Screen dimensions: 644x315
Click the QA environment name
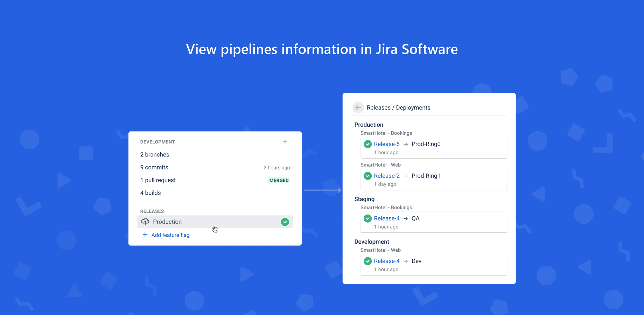pos(415,218)
